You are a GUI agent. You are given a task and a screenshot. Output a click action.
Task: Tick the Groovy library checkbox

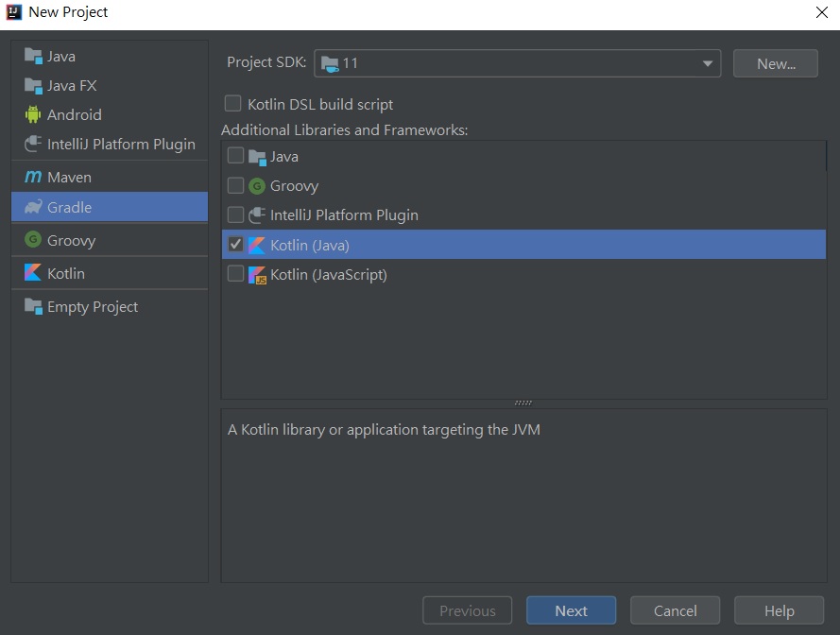click(236, 185)
